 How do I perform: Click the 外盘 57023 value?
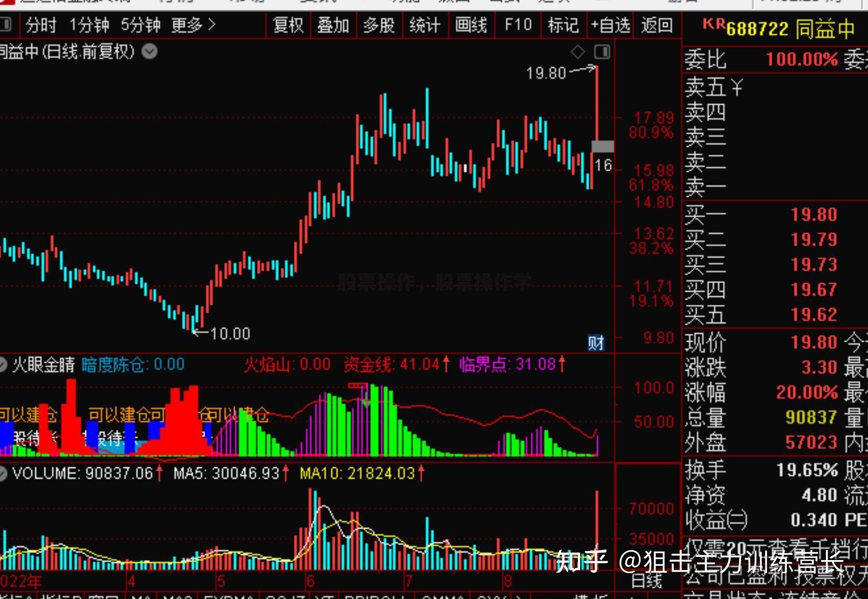point(811,442)
